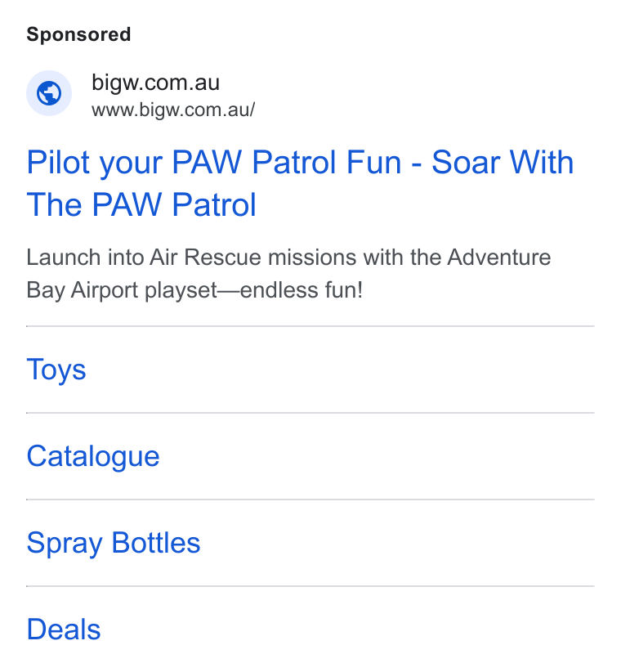621x672 pixels.
Task: Click the 'Air Rescue missions' description phrase
Action: coord(252,258)
